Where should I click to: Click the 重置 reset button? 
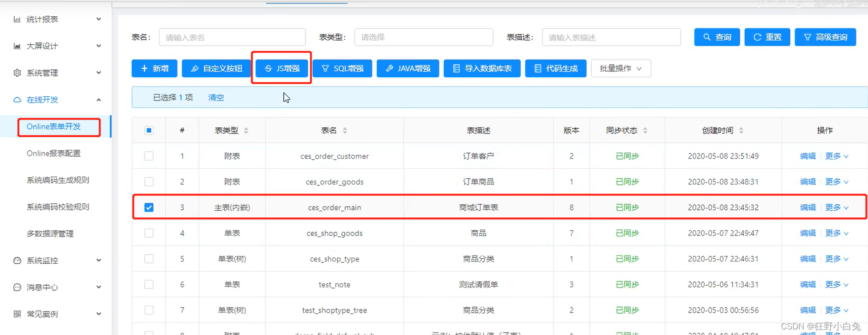768,37
